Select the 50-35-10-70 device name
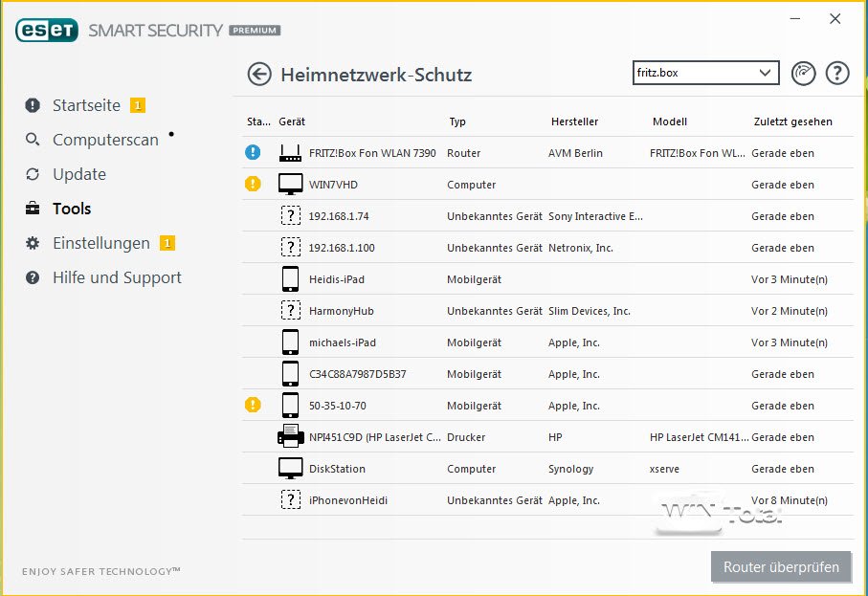The width and height of the screenshot is (868, 596). point(337,406)
